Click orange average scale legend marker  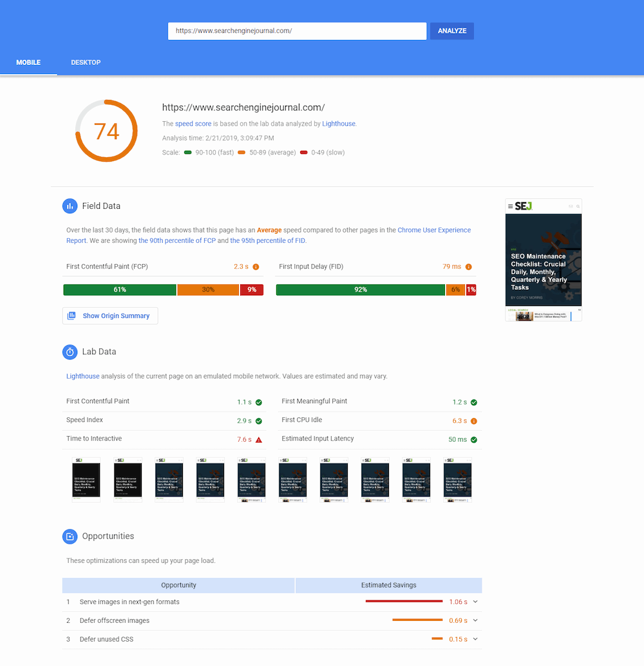click(x=241, y=153)
